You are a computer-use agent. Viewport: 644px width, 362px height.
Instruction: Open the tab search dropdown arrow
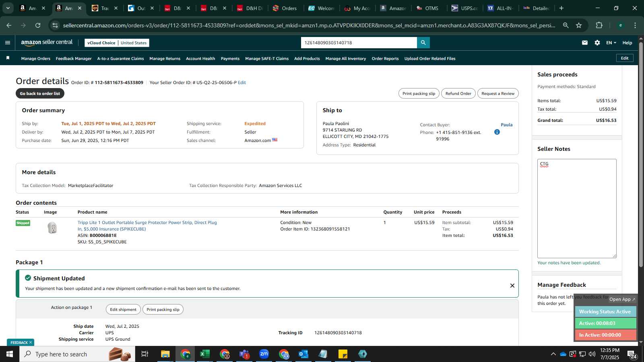8,8
